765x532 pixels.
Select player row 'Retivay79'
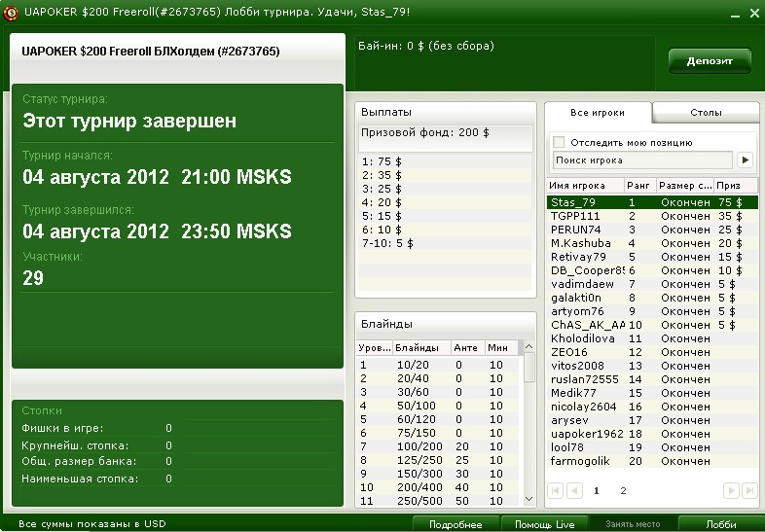click(x=652, y=257)
